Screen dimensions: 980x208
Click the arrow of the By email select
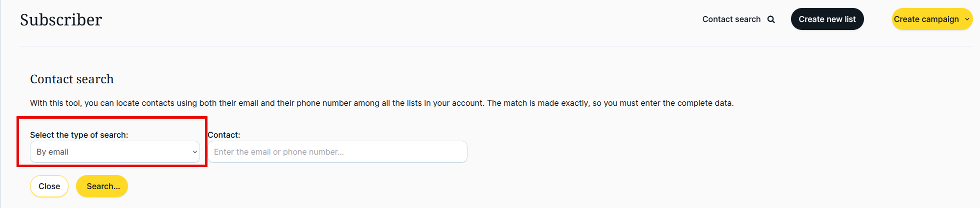pyautogui.click(x=194, y=152)
